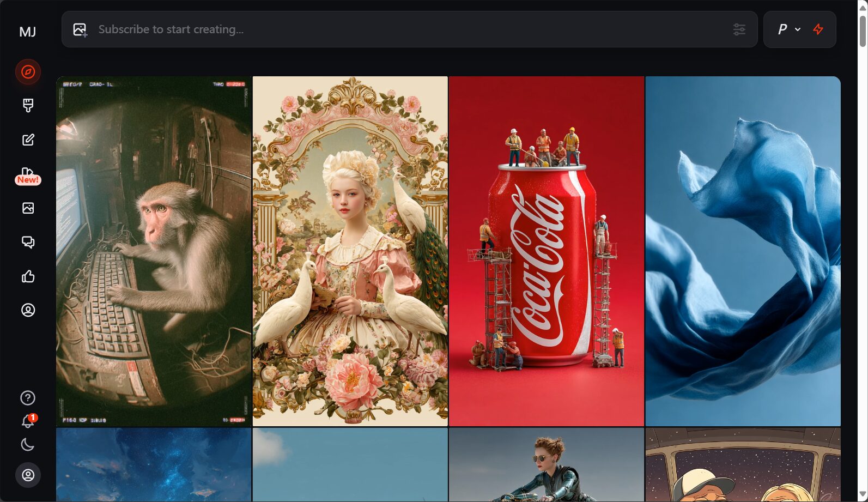Screen dimensions: 868x502
Task: Open the Organize image gallery icon
Action: 28,208
